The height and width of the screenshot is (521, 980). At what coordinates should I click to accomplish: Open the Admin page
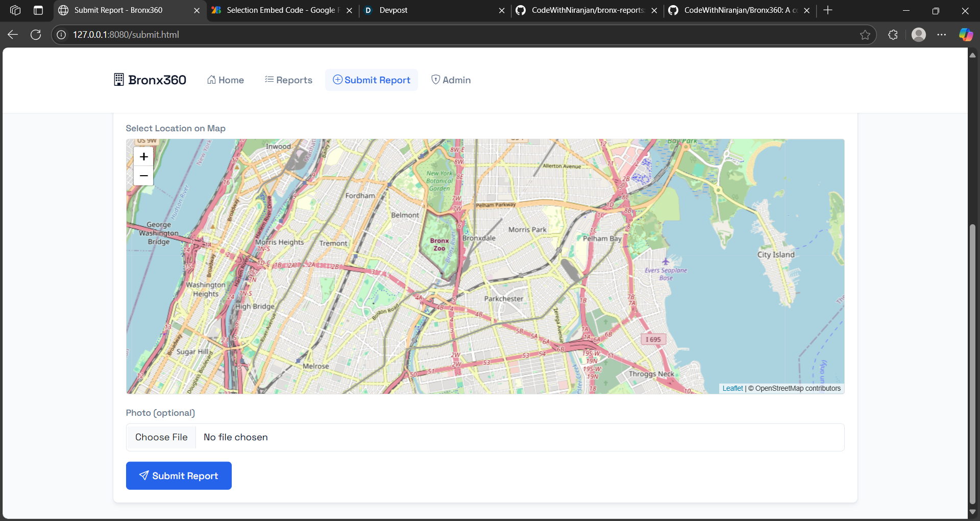coord(451,80)
